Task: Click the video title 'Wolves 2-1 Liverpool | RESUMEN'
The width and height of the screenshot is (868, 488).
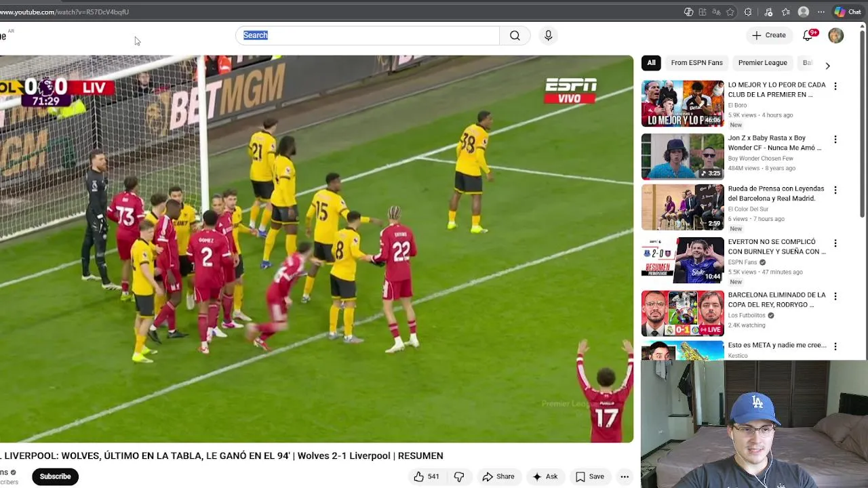Action: tap(370, 455)
